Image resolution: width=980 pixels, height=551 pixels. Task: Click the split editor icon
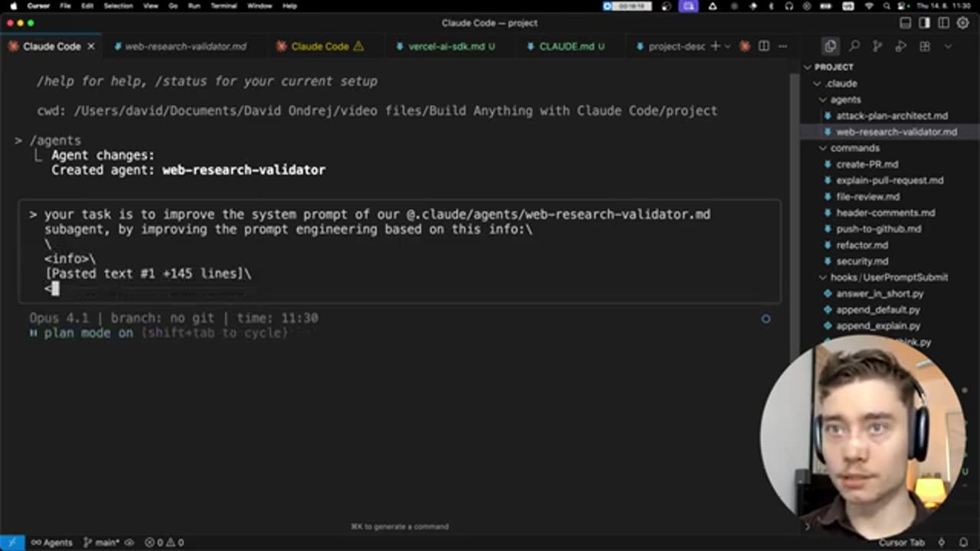pyautogui.click(x=763, y=47)
